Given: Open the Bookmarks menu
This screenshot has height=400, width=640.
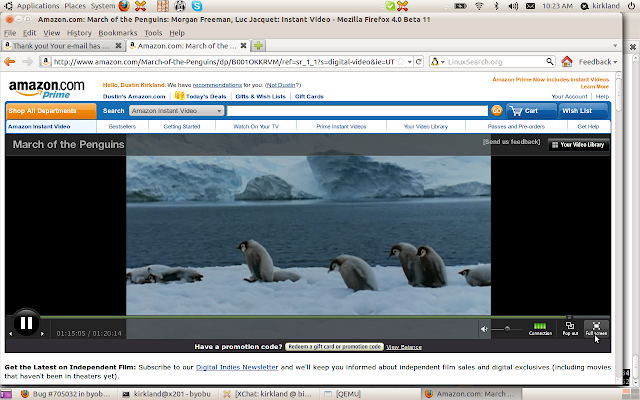Looking at the screenshot, I should (118, 33).
